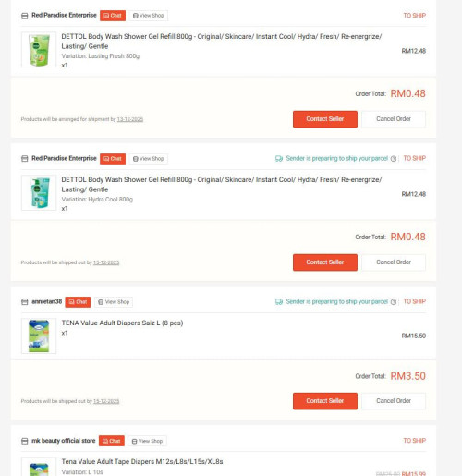Click truck icon on Hydra Cool order status

(279, 159)
